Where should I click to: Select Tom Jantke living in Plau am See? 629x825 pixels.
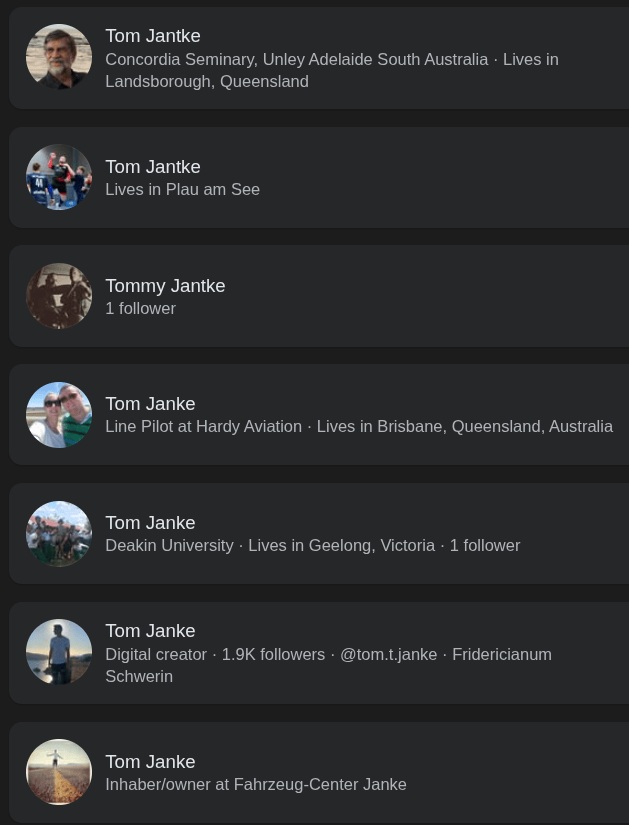[x=152, y=167]
